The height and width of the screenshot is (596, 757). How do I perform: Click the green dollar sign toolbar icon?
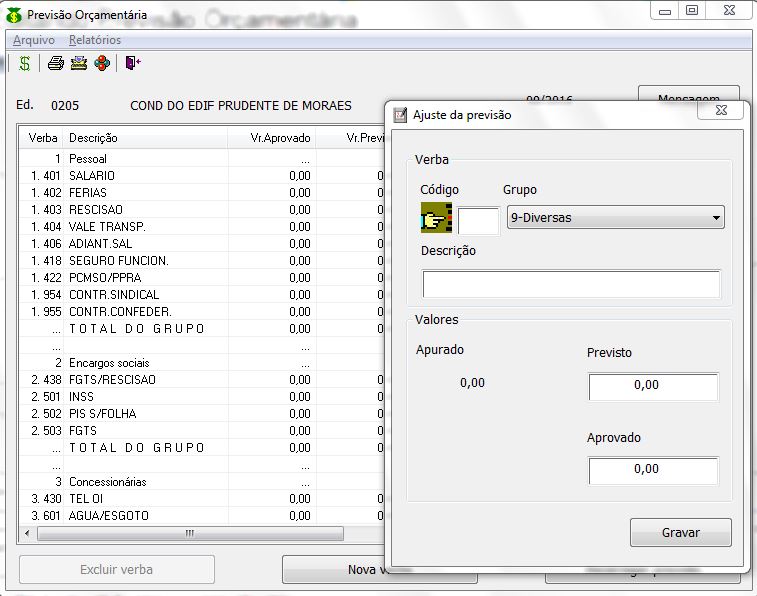pyautogui.click(x=25, y=64)
